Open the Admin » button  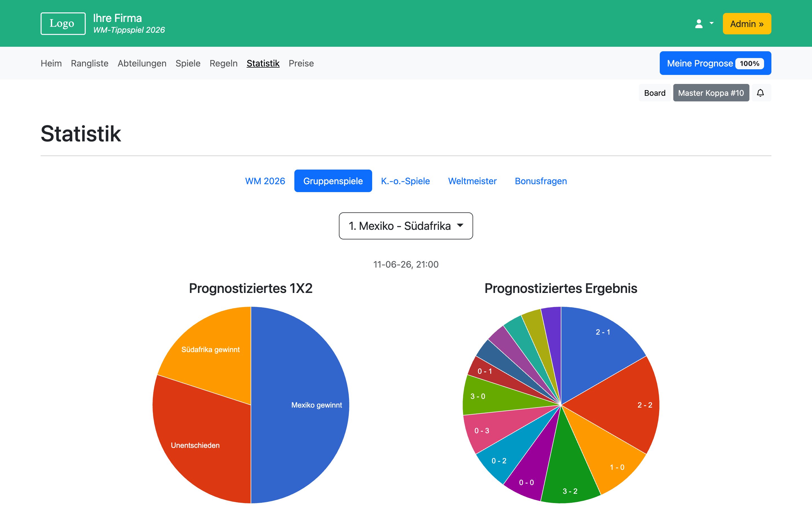(x=747, y=24)
